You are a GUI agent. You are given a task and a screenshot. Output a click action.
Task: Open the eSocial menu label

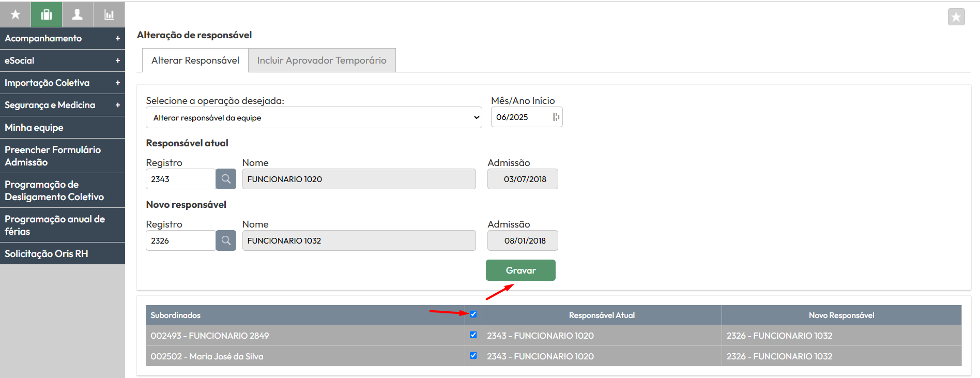[x=20, y=61]
